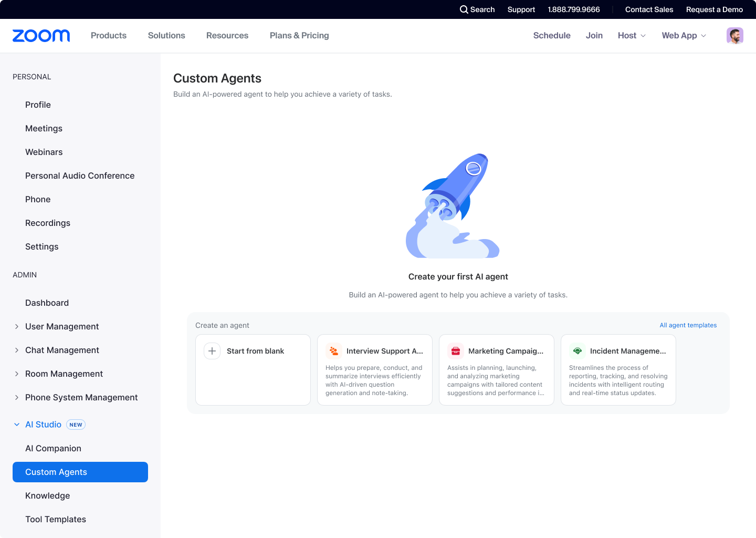Image resolution: width=756 pixels, height=538 pixels.
Task: Open the user profile avatar
Action: (735, 36)
